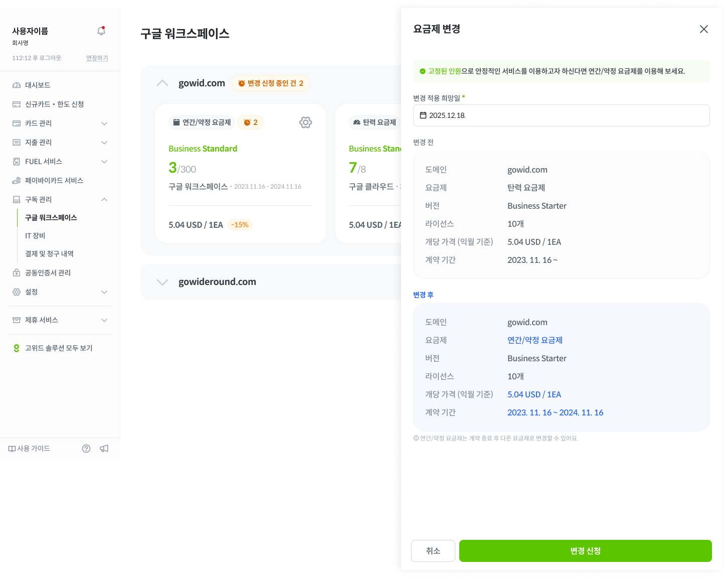The width and height of the screenshot is (728, 578).
Task: Click the 탄력 요금제 tag icon
Action: (357, 122)
